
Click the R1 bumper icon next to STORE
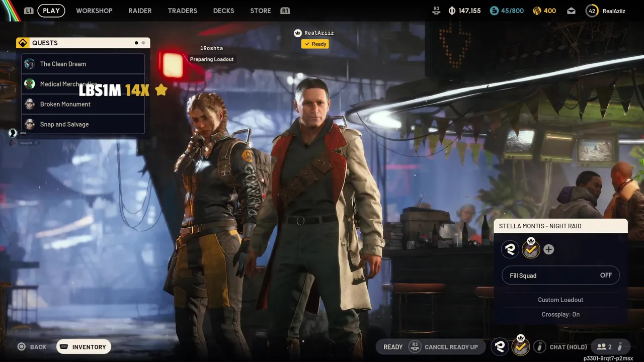tap(285, 11)
